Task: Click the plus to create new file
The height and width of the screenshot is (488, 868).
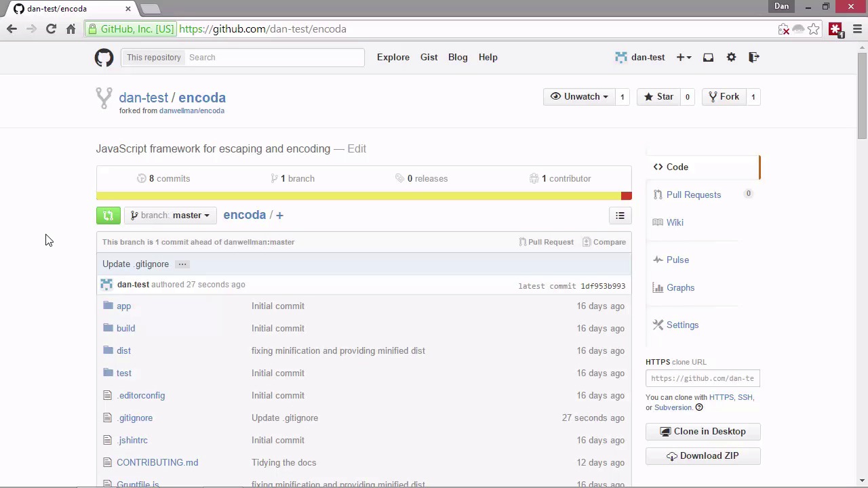Action: tap(279, 216)
